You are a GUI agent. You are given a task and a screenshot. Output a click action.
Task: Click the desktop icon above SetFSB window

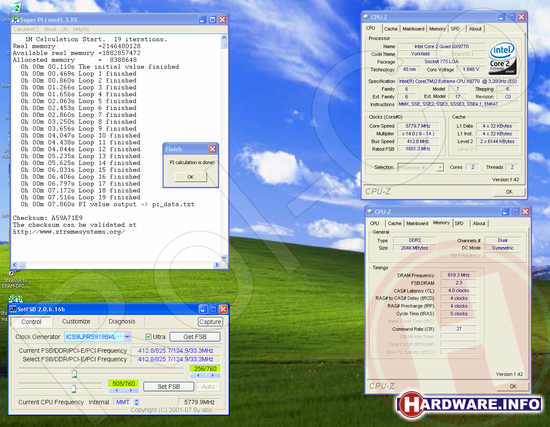[16, 299]
